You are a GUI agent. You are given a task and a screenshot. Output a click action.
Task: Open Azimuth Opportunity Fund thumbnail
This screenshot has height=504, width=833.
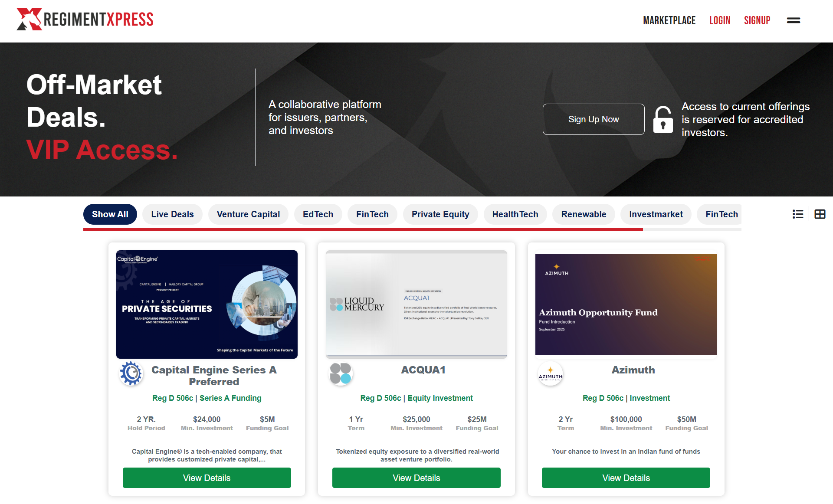tap(626, 304)
